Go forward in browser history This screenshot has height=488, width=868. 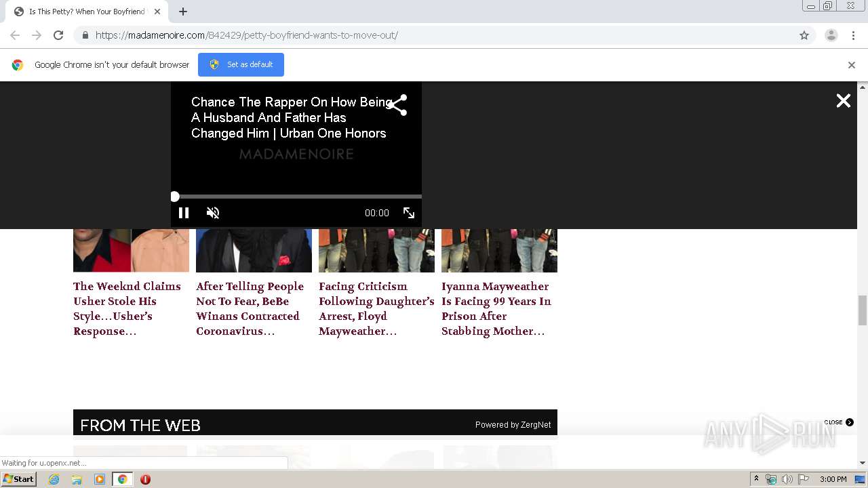pyautogui.click(x=37, y=35)
